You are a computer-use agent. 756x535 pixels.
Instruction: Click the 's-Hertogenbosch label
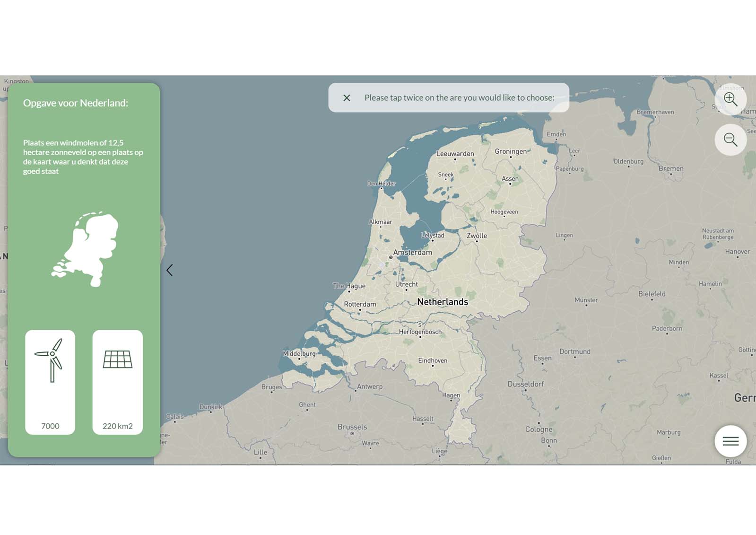click(420, 328)
